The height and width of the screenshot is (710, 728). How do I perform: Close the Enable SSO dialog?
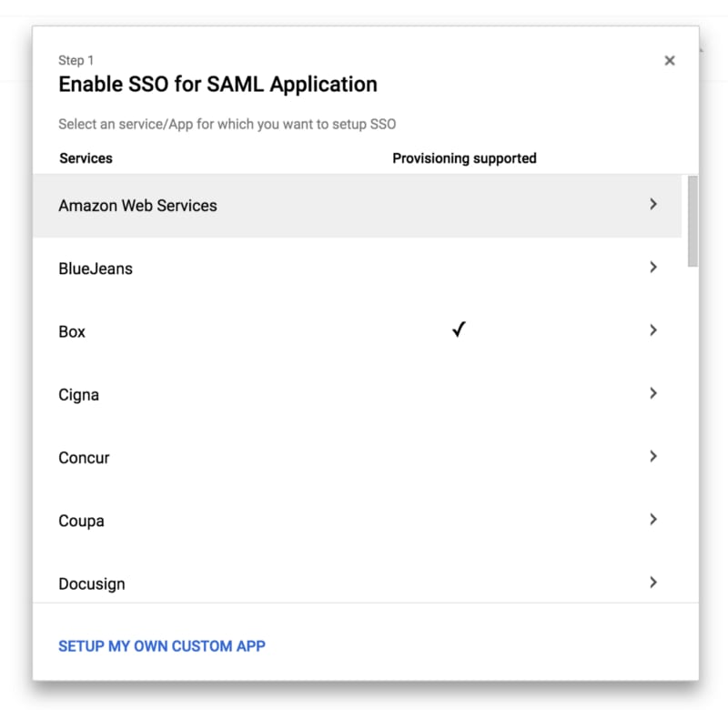tap(669, 60)
